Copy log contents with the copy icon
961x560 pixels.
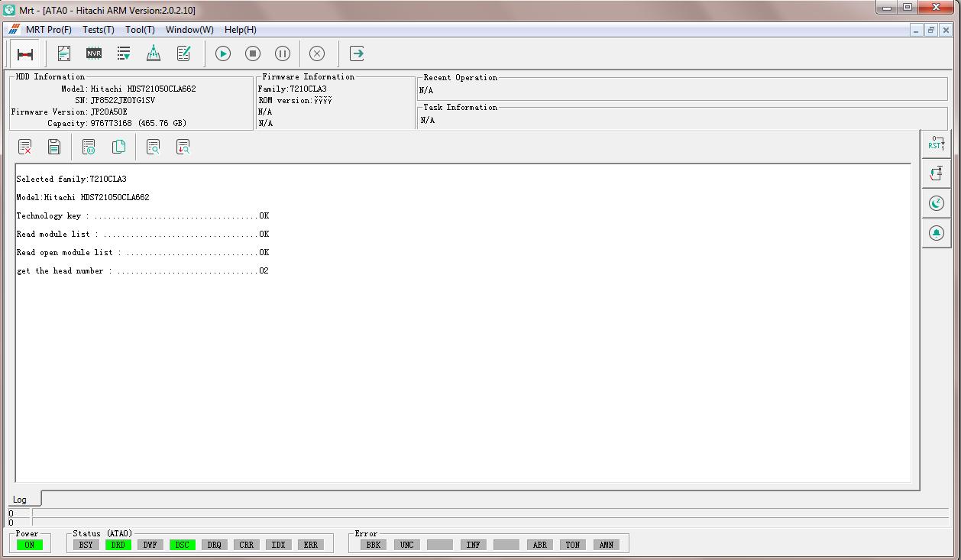coord(118,147)
